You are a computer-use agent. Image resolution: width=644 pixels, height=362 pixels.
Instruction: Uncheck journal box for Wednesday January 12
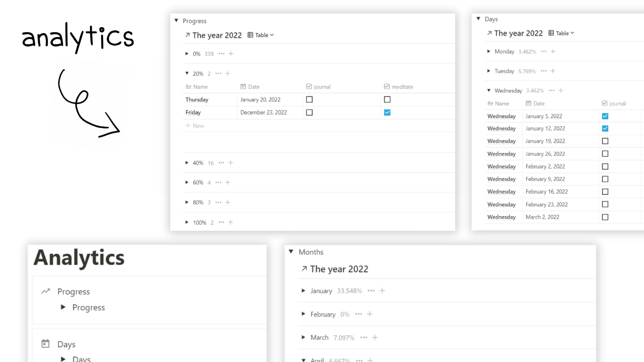(x=605, y=129)
